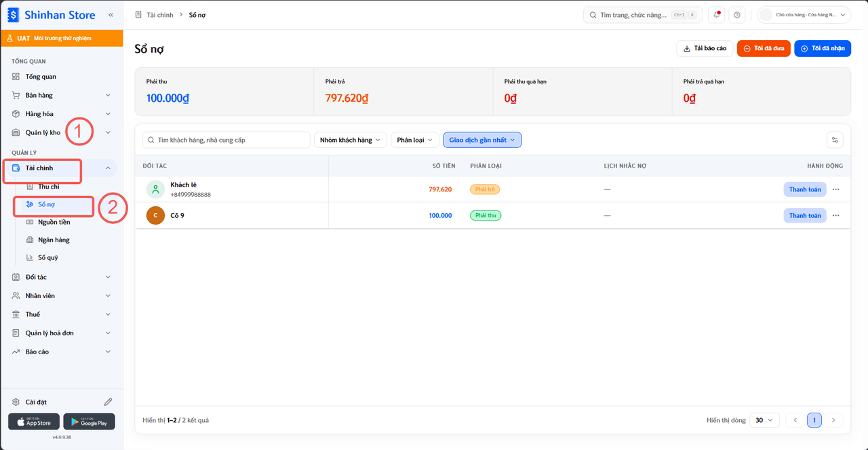
Task: Collapse the sidebar with the double-chevron icon
Action: (x=111, y=15)
